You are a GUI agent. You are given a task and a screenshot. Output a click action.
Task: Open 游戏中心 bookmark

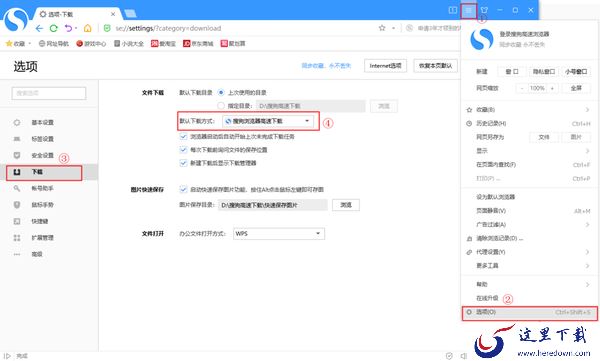tap(91, 44)
